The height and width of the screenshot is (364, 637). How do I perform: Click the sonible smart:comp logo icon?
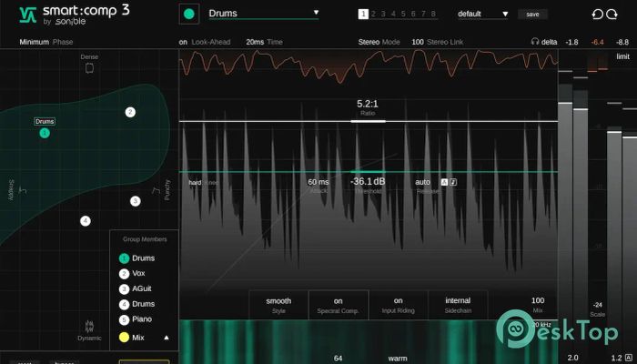pos(28,15)
